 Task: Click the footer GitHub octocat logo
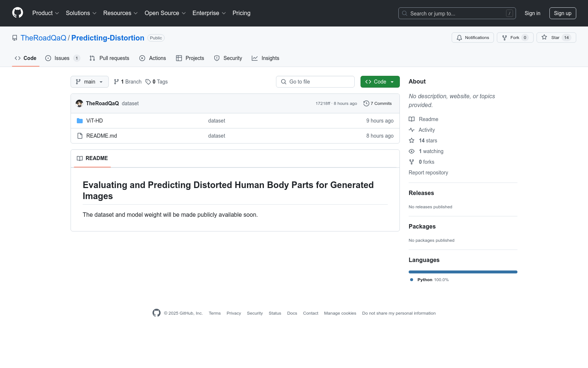click(x=157, y=313)
